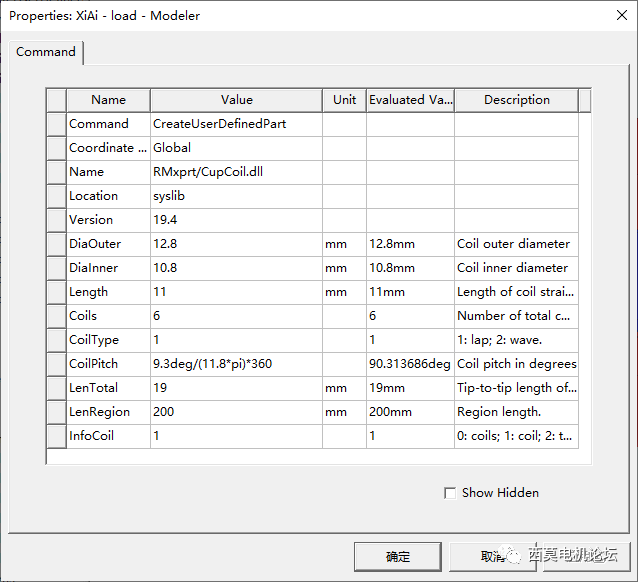Select the row header beside InfoCoil
This screenshot has height=582, width=638.
pos(56,436)
